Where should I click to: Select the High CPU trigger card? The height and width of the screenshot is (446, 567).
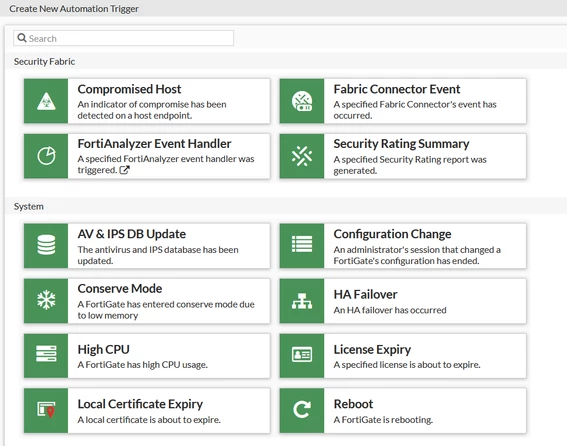coord(147,356)
